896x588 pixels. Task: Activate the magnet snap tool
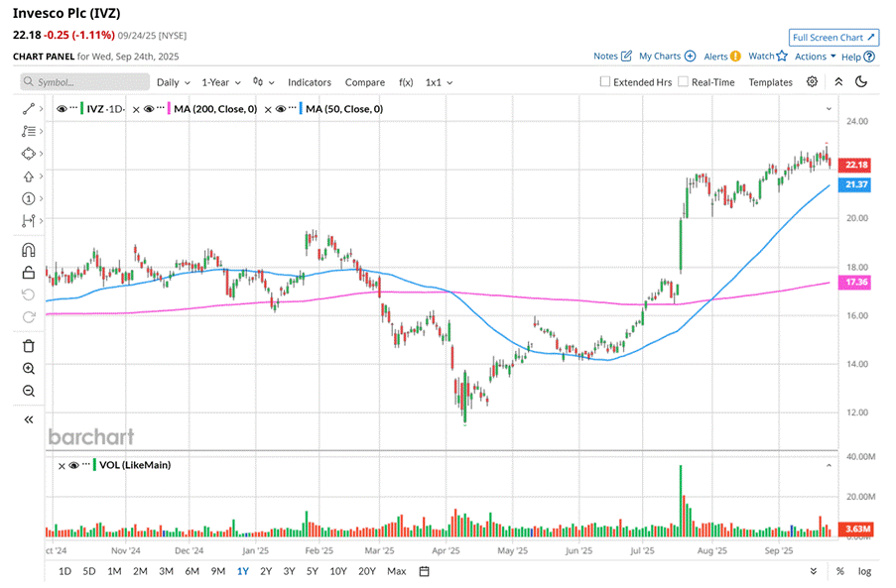(28, 250)
